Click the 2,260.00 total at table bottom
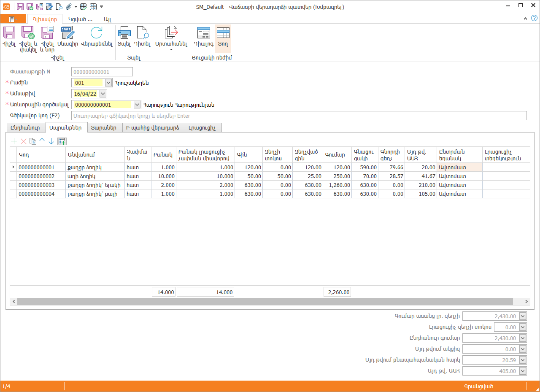540x392 pixels. point(337,292)
